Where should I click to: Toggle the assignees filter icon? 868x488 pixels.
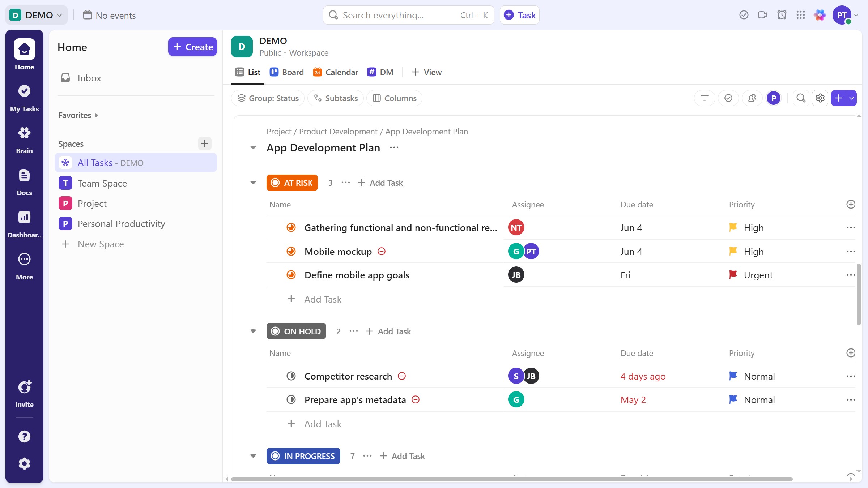[752, 98]
